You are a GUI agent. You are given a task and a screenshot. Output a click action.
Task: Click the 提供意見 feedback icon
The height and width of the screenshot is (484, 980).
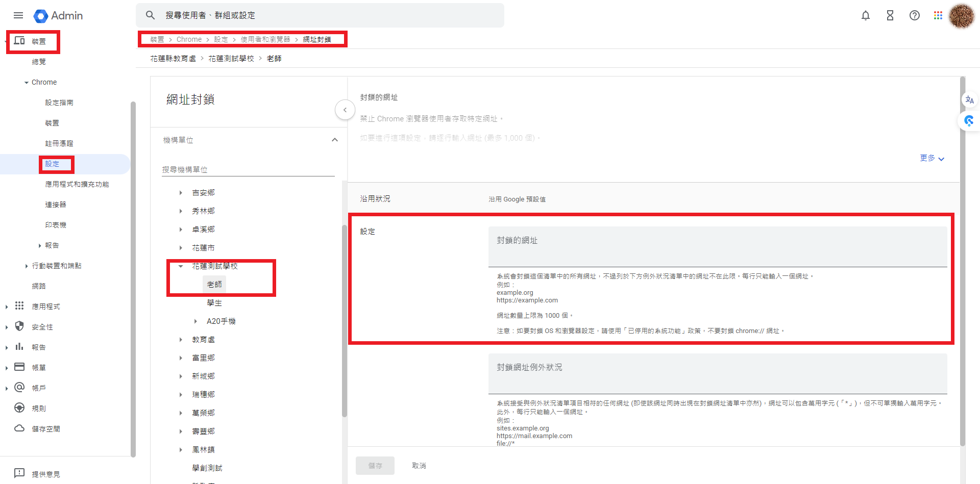point(19,473)
